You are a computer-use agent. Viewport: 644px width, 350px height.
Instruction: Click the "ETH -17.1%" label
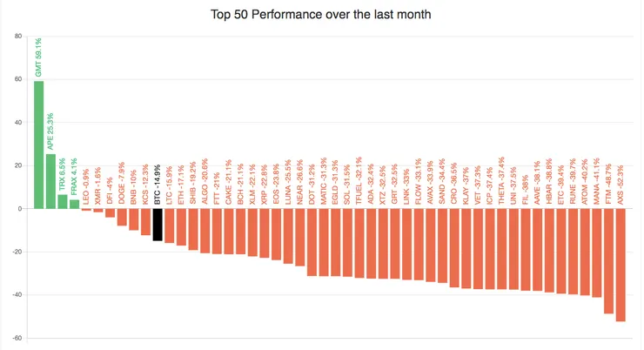(181, 183)
